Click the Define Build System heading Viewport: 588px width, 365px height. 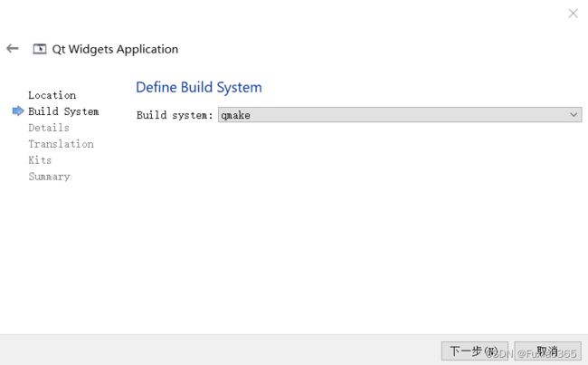coord(199,88)
